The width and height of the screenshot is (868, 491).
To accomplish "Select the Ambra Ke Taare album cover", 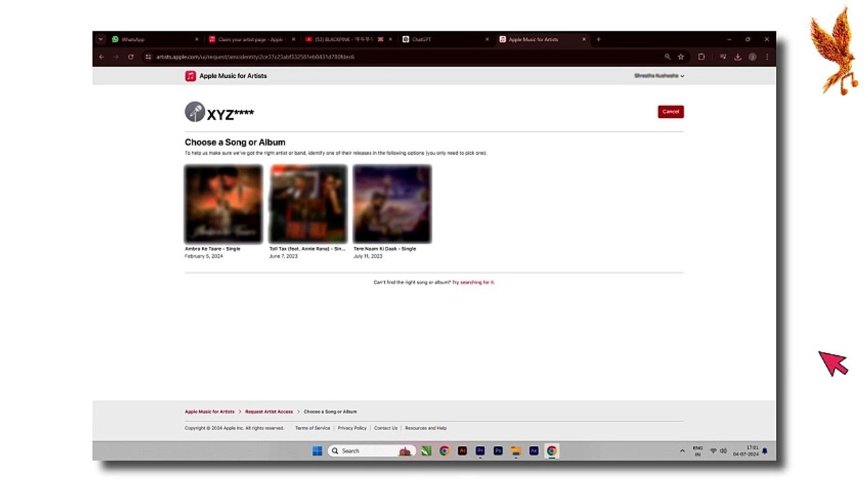I will click(x=224, y=204).
